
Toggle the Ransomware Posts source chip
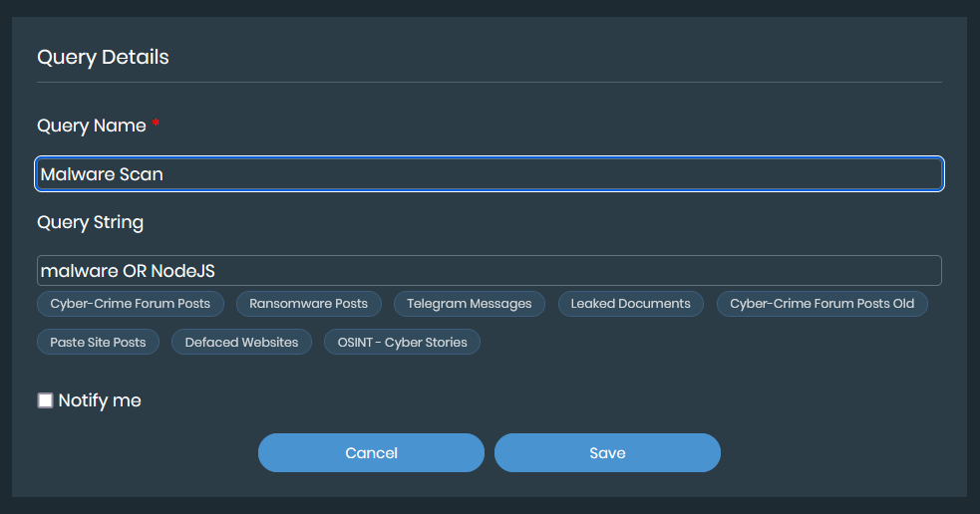(308, 304)
